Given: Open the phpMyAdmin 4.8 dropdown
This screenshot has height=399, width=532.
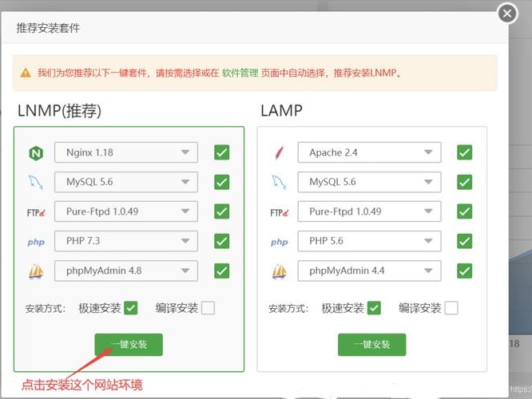Looking at the screenshot, I should click(x=126, y=271).
